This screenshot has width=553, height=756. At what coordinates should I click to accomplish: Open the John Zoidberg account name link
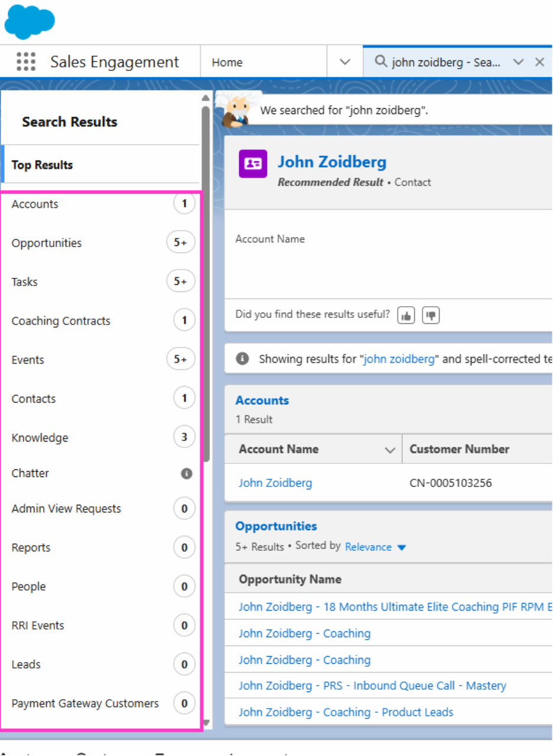pyautogui.click(x=275, y=483)
